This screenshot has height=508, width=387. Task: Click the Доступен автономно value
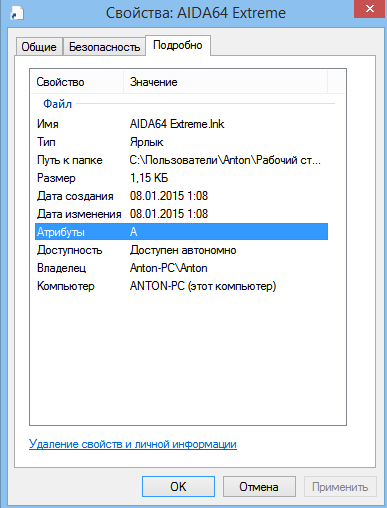coord(183,250)
